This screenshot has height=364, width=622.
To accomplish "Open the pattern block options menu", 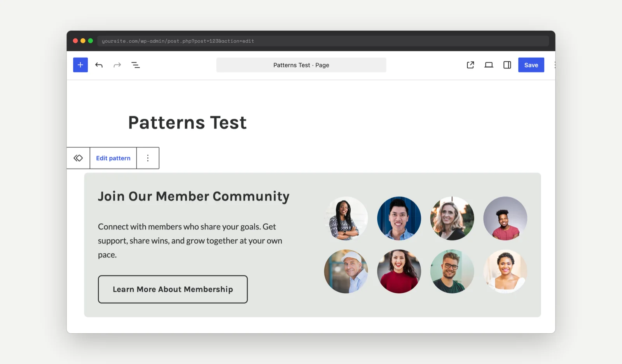I will click(148, 158).
